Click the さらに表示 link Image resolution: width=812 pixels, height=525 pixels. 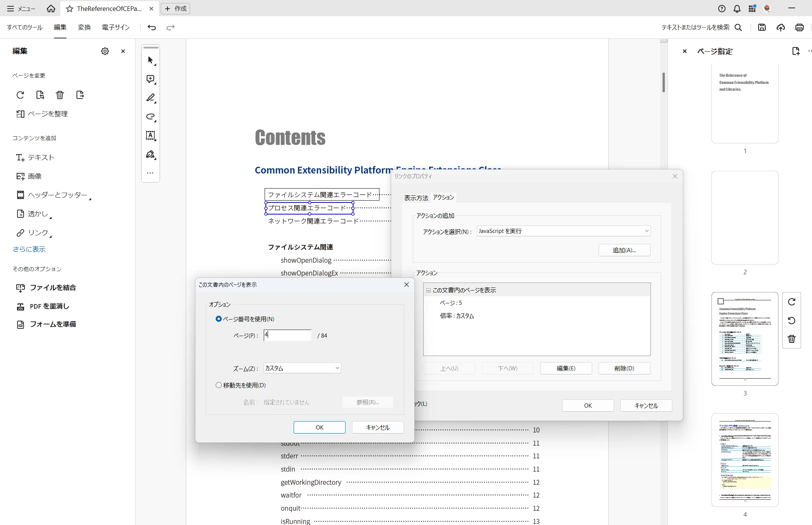[x=29, y=249]
